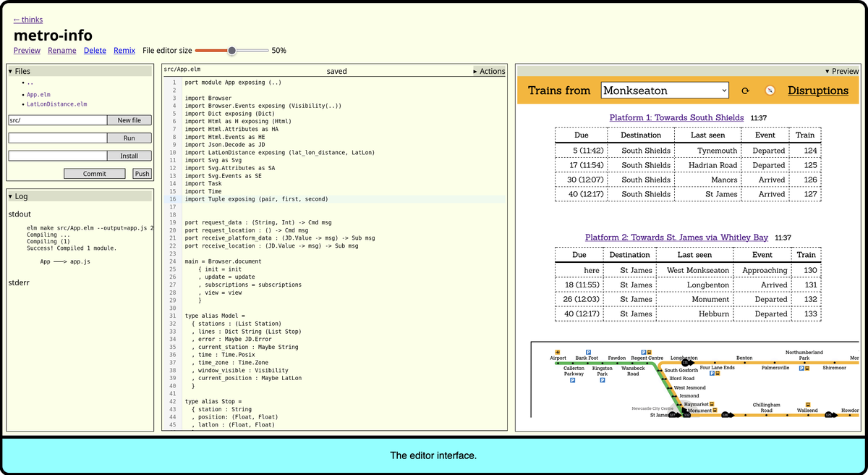Expand the Actions menu
868x475 pixels.
point(489,71)
